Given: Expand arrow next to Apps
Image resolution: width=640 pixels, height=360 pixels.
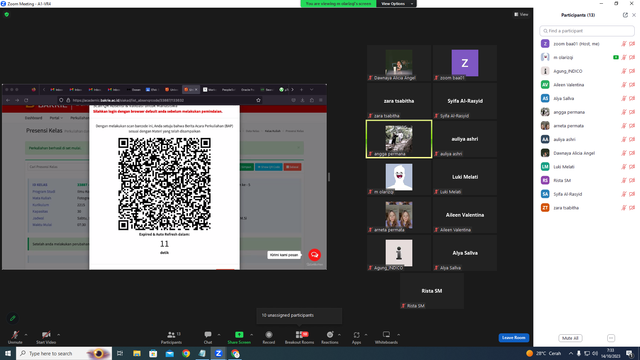Looking at the screenshot, I should pos(366,335).
